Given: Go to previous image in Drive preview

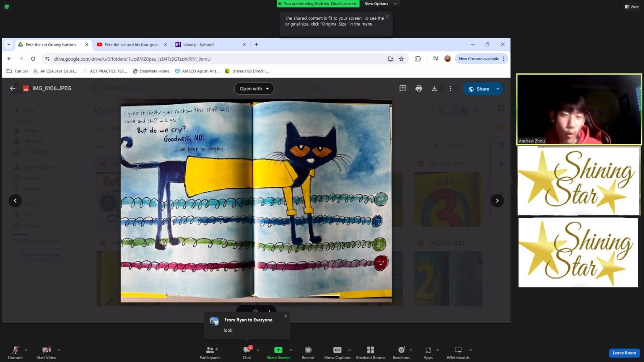Looking at the screenshot, I should coord(15,201).
